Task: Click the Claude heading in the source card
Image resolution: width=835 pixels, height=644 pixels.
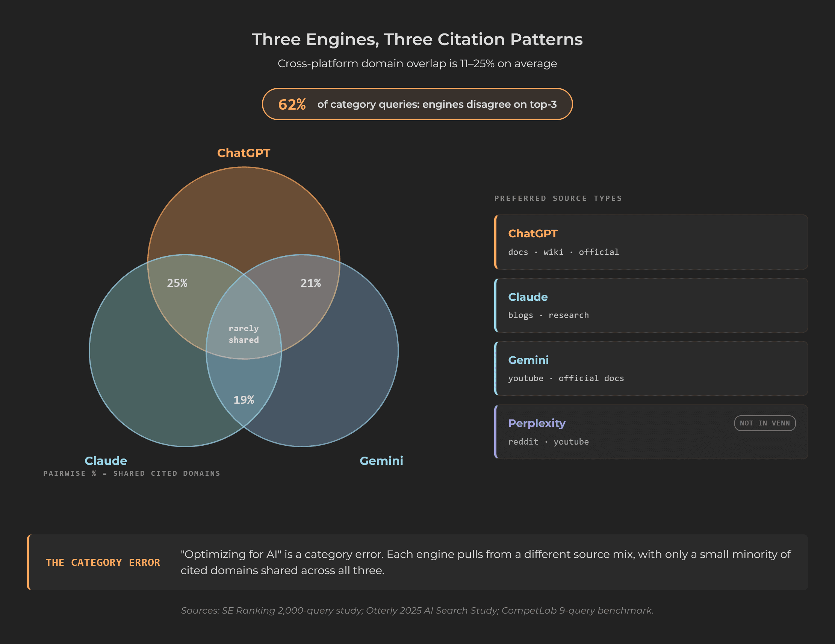Action: (x=528, y=297)
